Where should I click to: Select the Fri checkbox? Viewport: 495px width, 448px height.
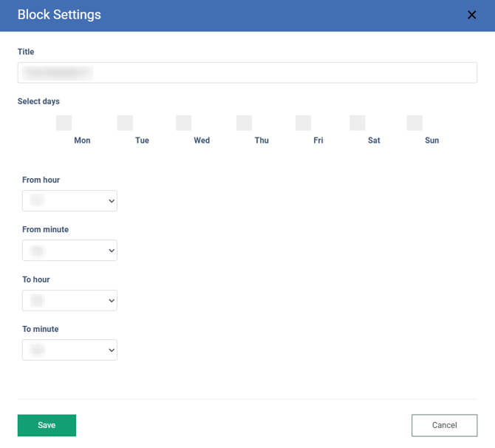(303, 123)
